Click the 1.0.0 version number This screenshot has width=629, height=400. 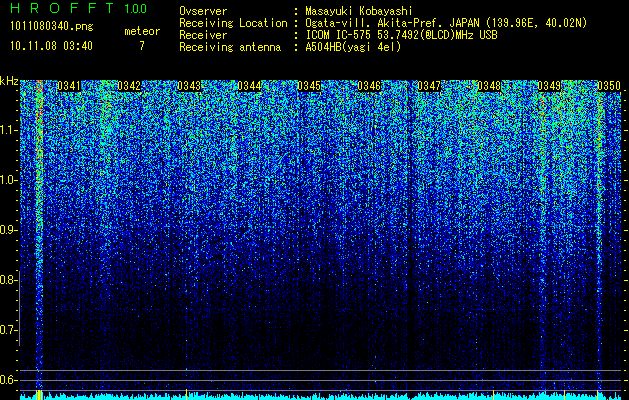(x=136, y=8)
